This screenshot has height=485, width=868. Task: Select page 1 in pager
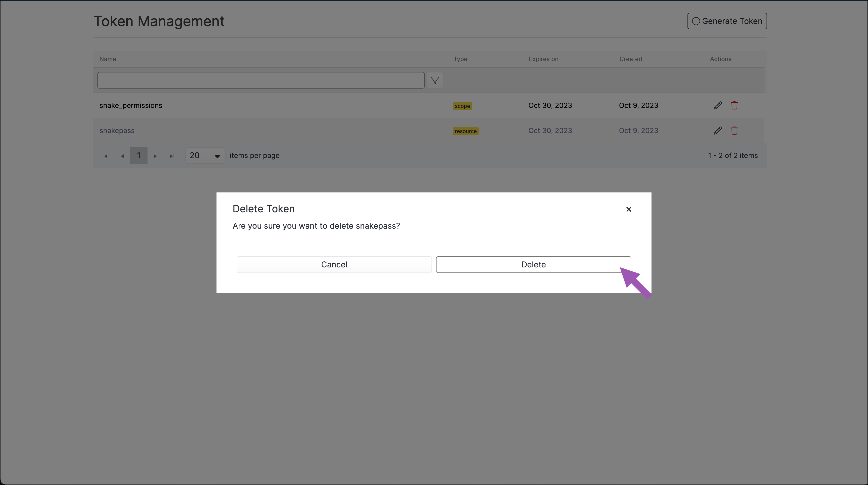pyautogui.click(x=138, y=156)
